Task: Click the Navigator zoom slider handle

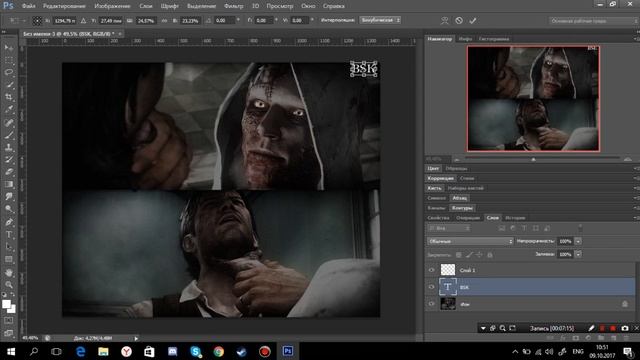Action: (533, 160)
